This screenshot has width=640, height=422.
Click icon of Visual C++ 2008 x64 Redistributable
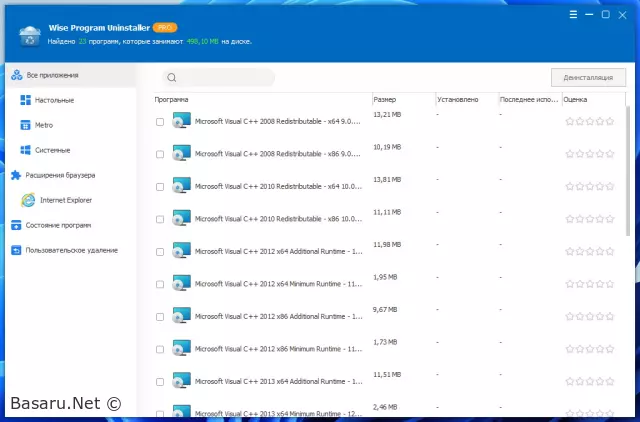pos(181,121)
